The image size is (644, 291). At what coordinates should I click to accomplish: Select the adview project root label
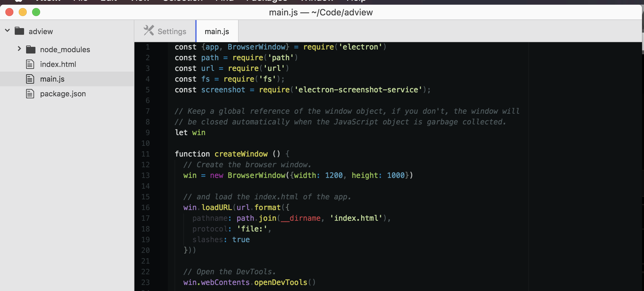coord(41,31)
